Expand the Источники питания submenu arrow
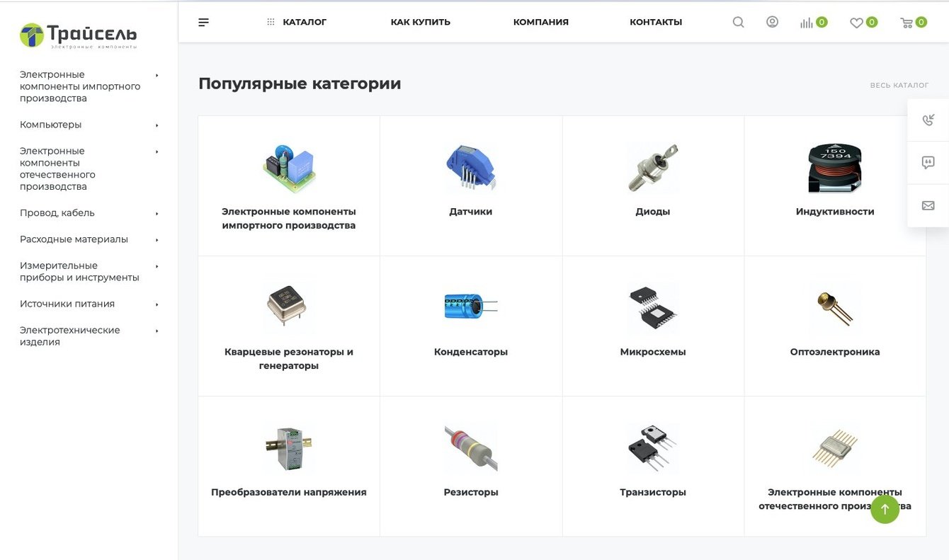The height and width of the screenshot is (560, 949). [x=157, y=304]
